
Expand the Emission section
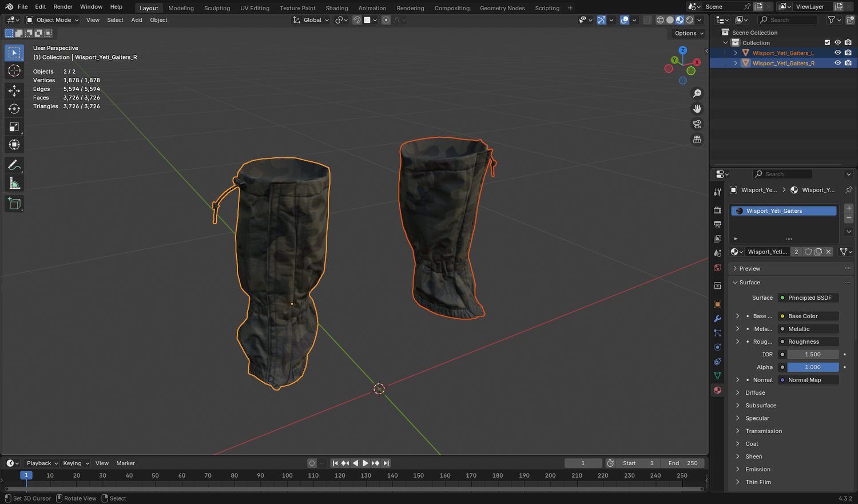pos(757,470)
